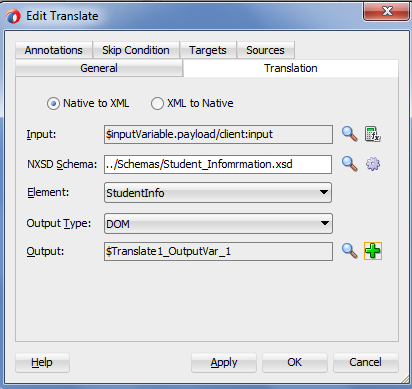Confirm the dialog with OK
This screenshot has width=412, height=389.
295,362
